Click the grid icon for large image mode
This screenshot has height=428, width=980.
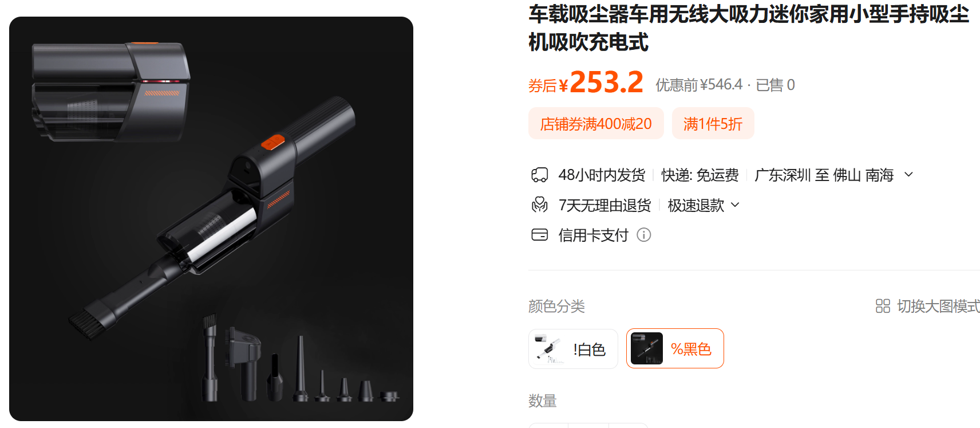point(883,306)
